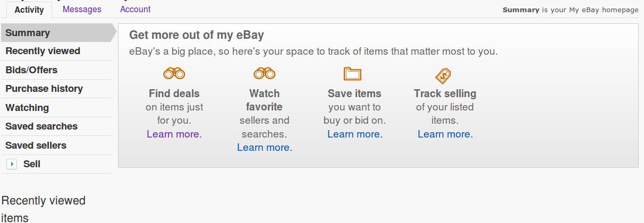Go to Bids/Offers section
The height and width of the screenshot is (223, 644).
(x=31, y=70)
